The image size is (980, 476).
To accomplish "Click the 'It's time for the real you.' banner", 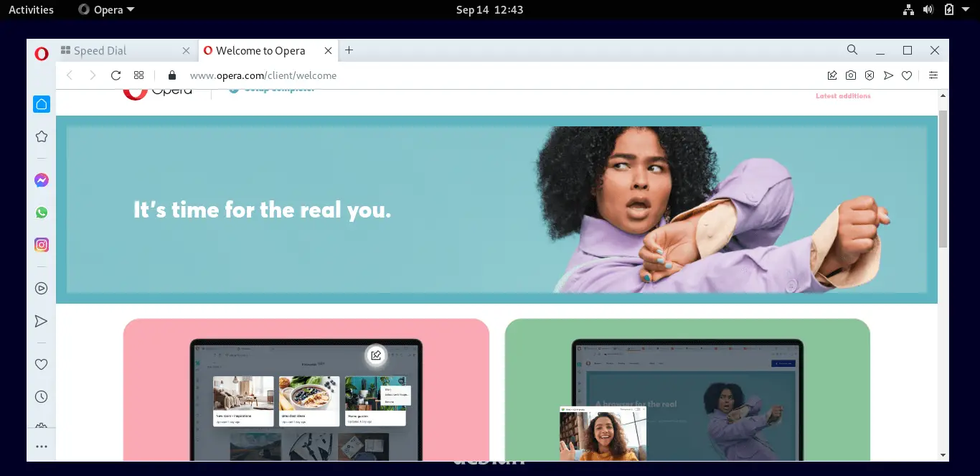I will pos(496,210).
